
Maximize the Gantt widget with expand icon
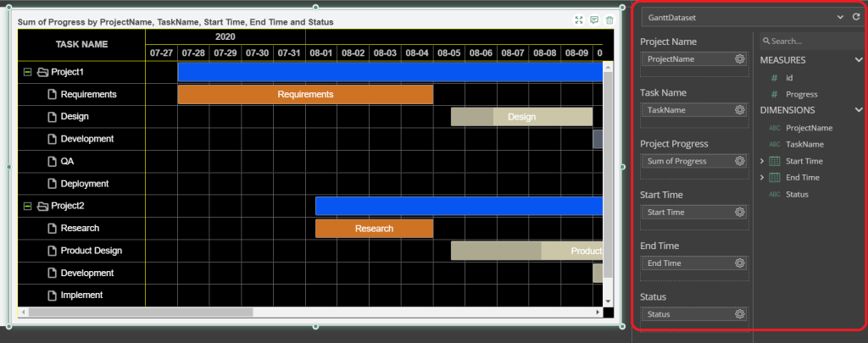pyautogui.click(x=579, y=20)
